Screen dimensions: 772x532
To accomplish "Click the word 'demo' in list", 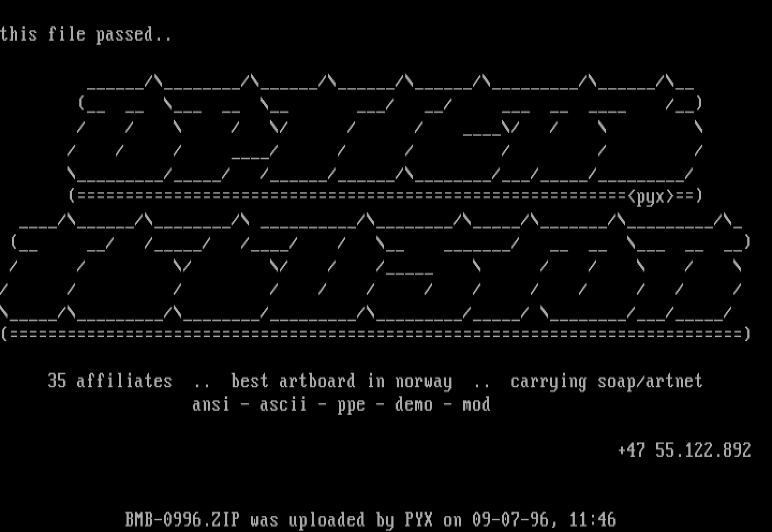I will (413, 404).
